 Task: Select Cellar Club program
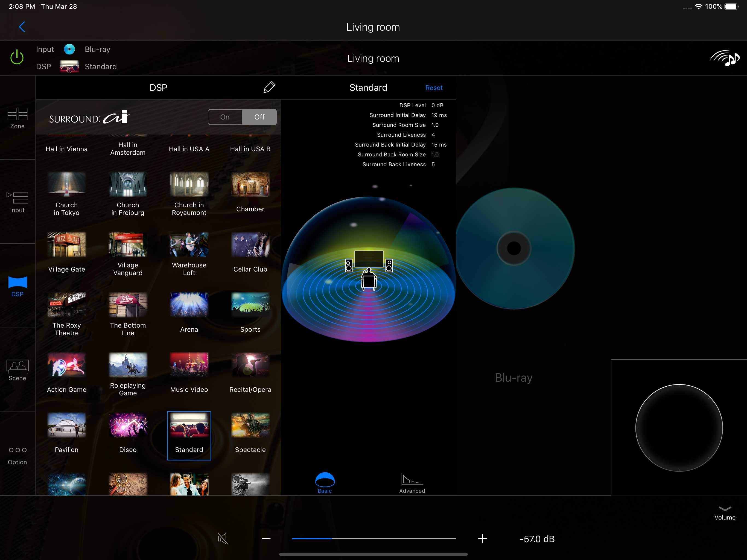point(250,253)
